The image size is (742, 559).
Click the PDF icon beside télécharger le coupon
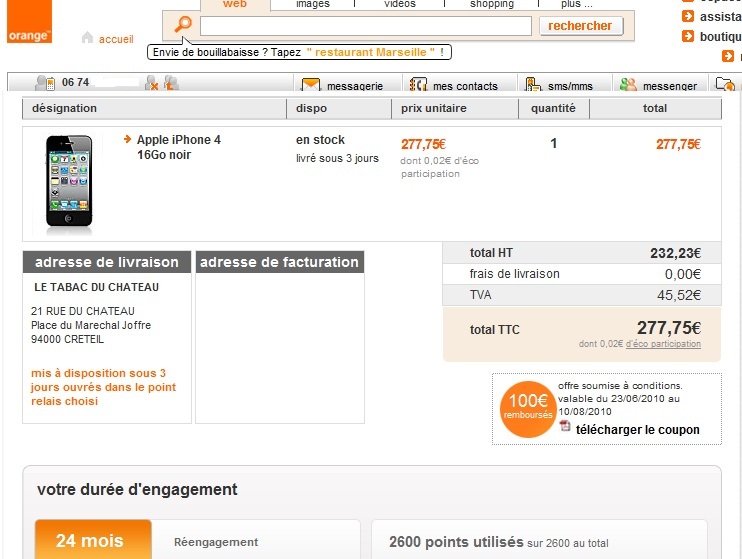(565, 426)
